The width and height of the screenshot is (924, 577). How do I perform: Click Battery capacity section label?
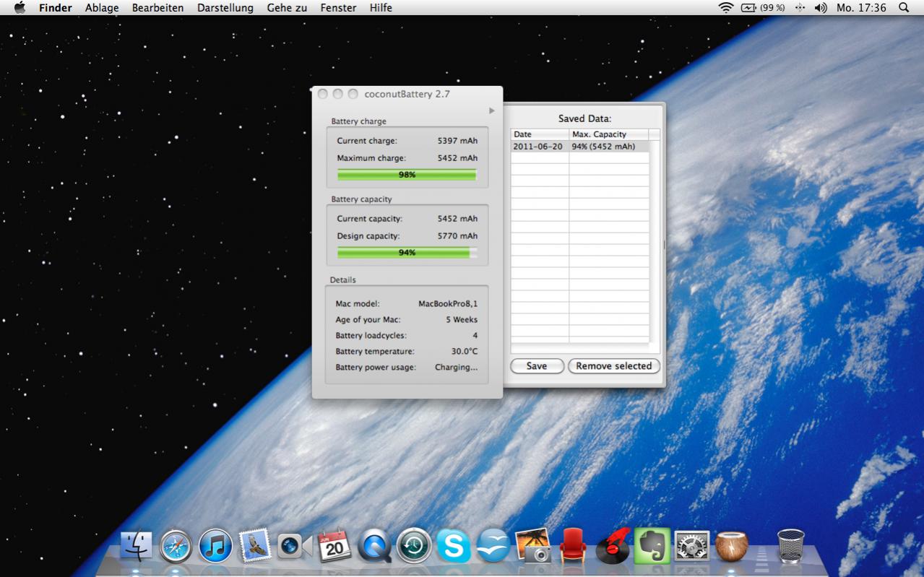click(361, 199)
